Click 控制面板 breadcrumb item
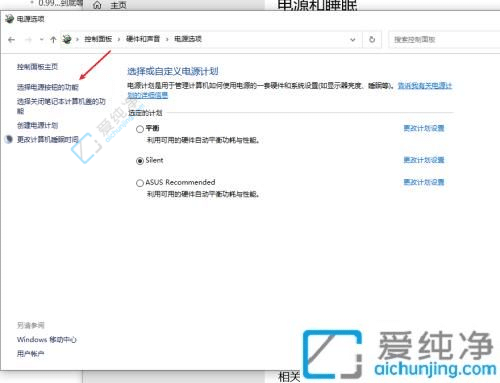500x383 pixels. pos(98,39)
